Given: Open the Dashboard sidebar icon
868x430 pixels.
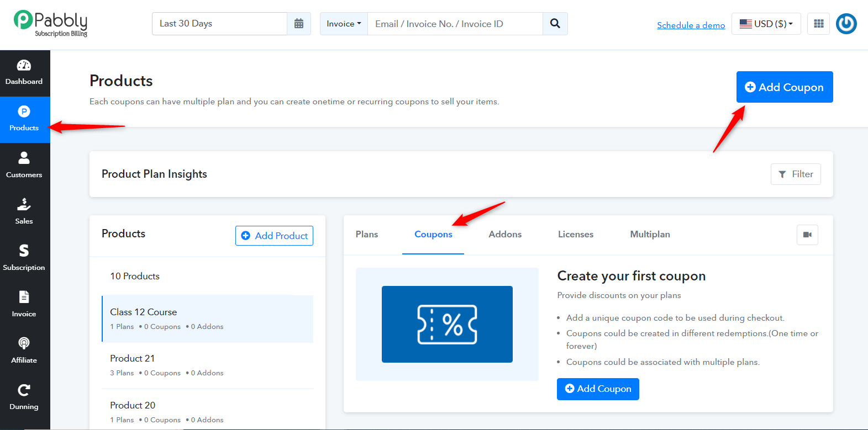Looking at the screenshot, I should (x=24, y=73).
